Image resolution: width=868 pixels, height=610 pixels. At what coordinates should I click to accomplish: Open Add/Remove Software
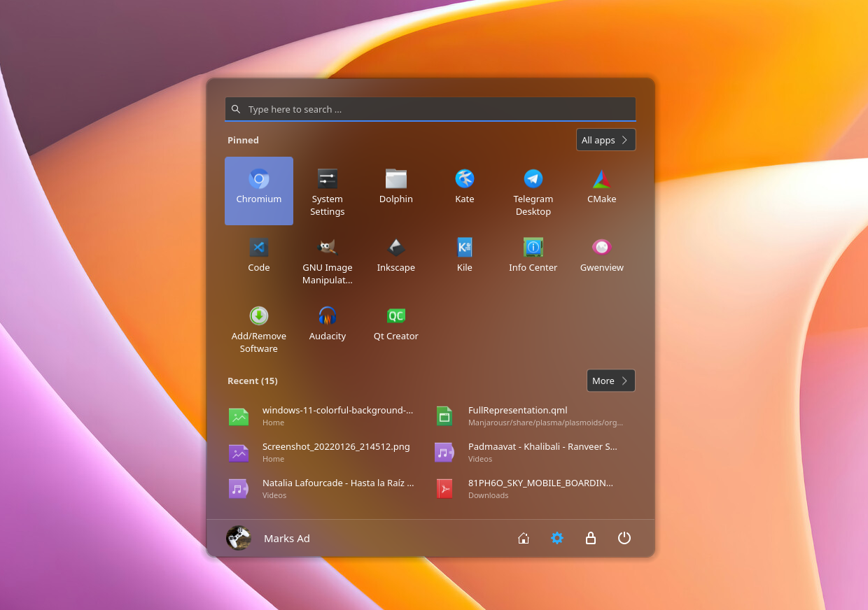point(259,327)
